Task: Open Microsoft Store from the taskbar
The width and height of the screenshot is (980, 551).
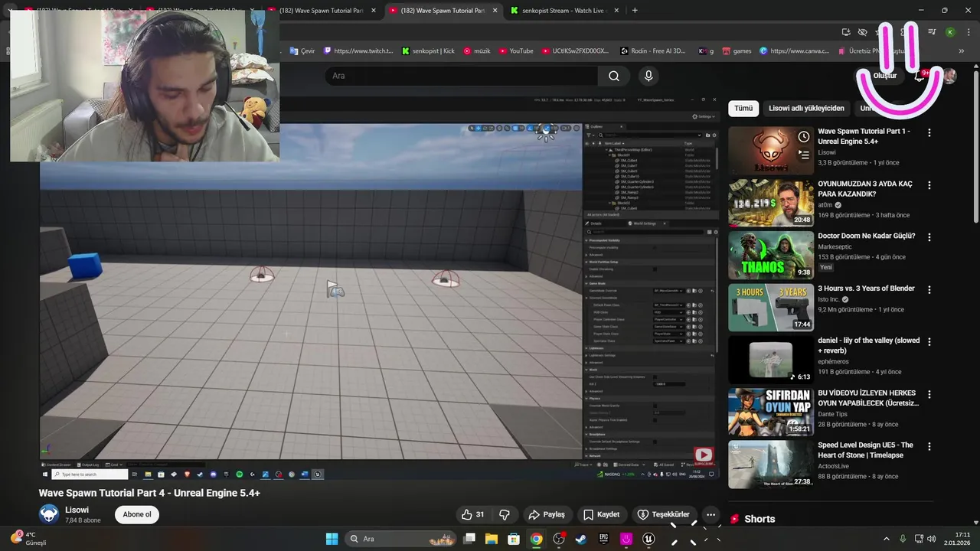Action: (x=514, y=539)
